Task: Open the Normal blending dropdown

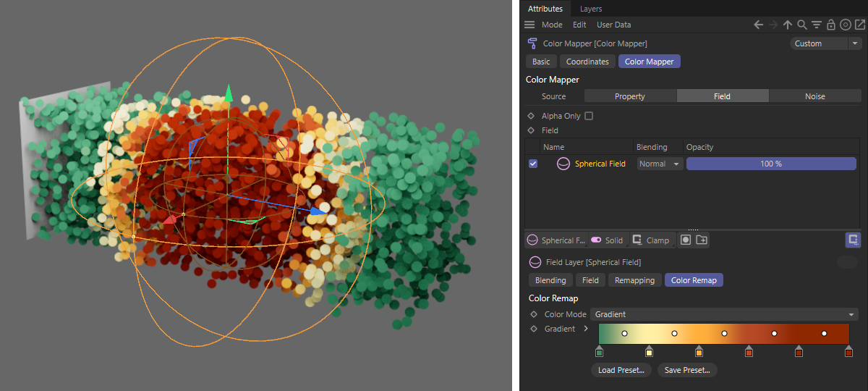Action: pos(660,164)
